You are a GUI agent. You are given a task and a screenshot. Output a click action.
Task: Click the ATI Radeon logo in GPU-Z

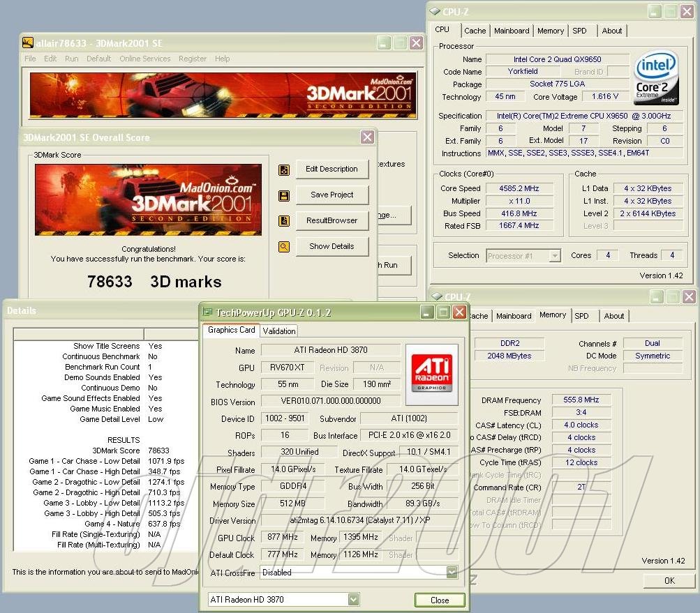pos(432,374)
